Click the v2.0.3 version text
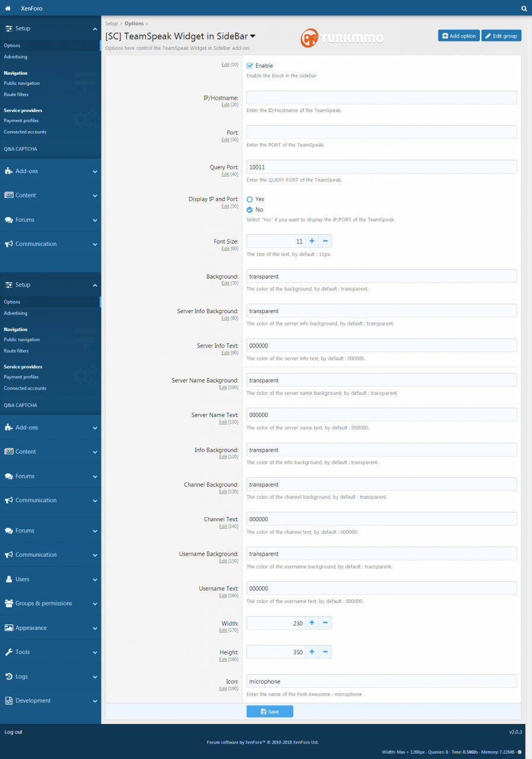 tap(515, 732)
